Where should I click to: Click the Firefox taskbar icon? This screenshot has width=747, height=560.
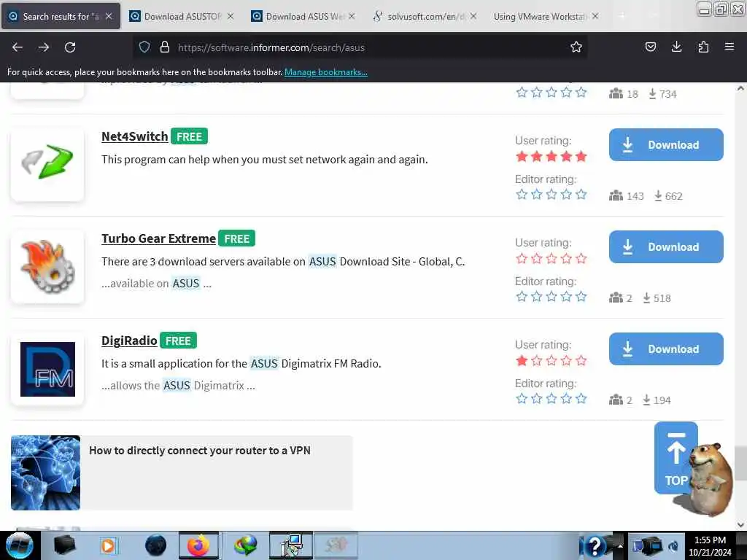pos(198,545)
